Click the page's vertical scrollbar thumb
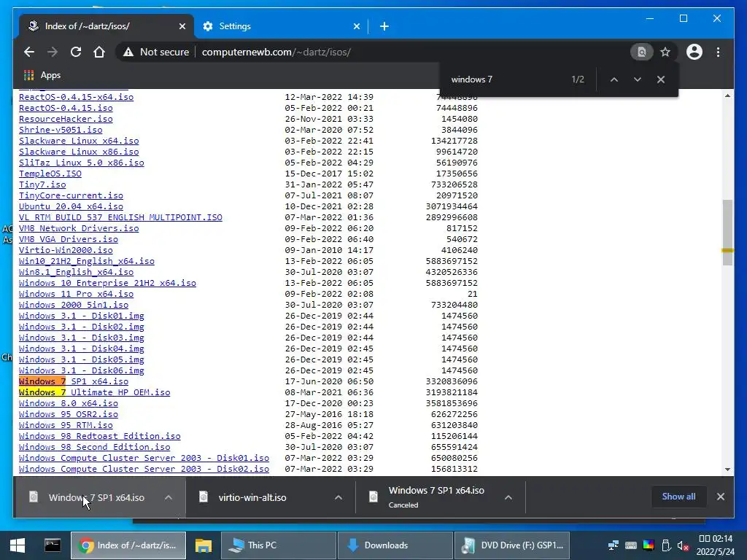Viewport: 747px width, 560px height. pyautogui.click(x=727, y=233)
